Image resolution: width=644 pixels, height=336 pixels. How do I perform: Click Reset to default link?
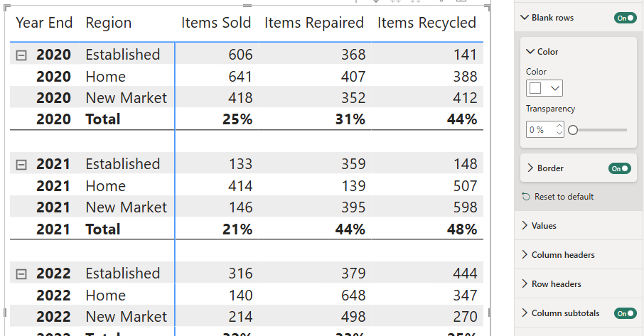point(564,197)
